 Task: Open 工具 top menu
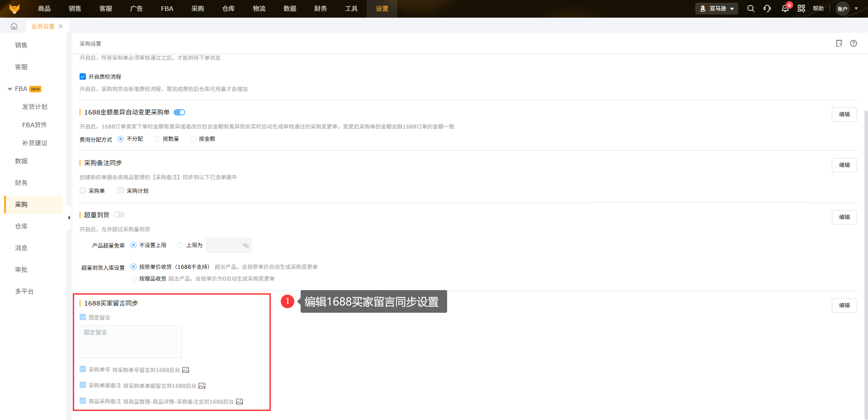coord(352,9)
